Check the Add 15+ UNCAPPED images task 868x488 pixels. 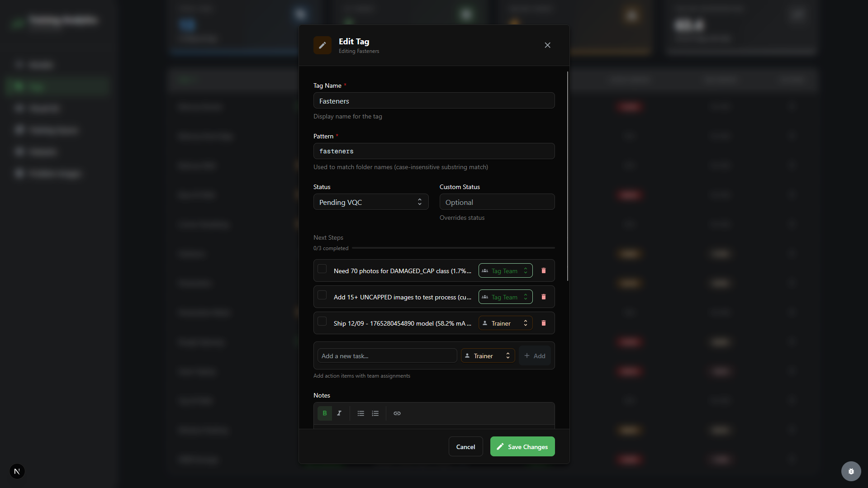(322, 295)
